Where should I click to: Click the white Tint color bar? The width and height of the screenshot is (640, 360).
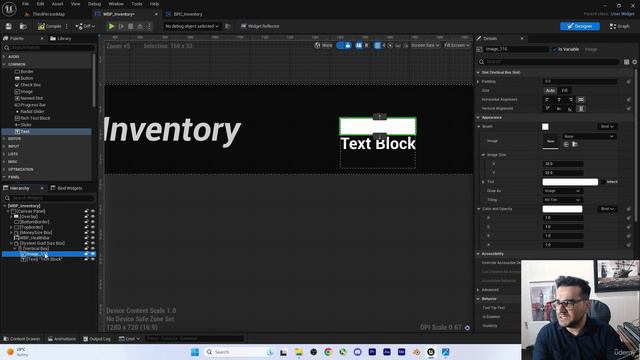pyautogui.click(x=570, y=182)
